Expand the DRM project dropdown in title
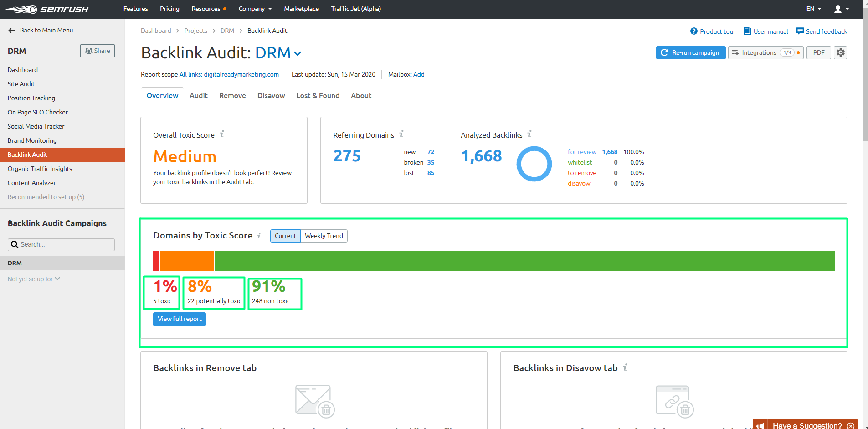The height and width of the screenshot is (429, 868). click(x=298, y=53)
